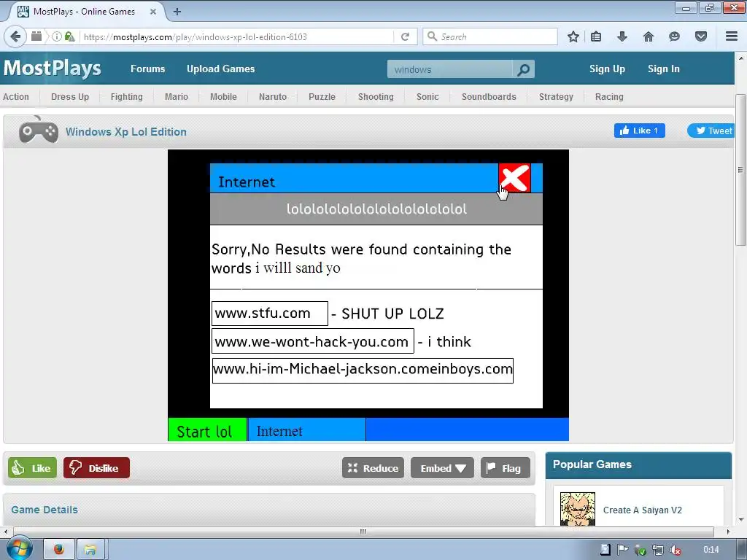Click the MostPlays search box with windows
The image size is (747, 560).
[450, 69]
